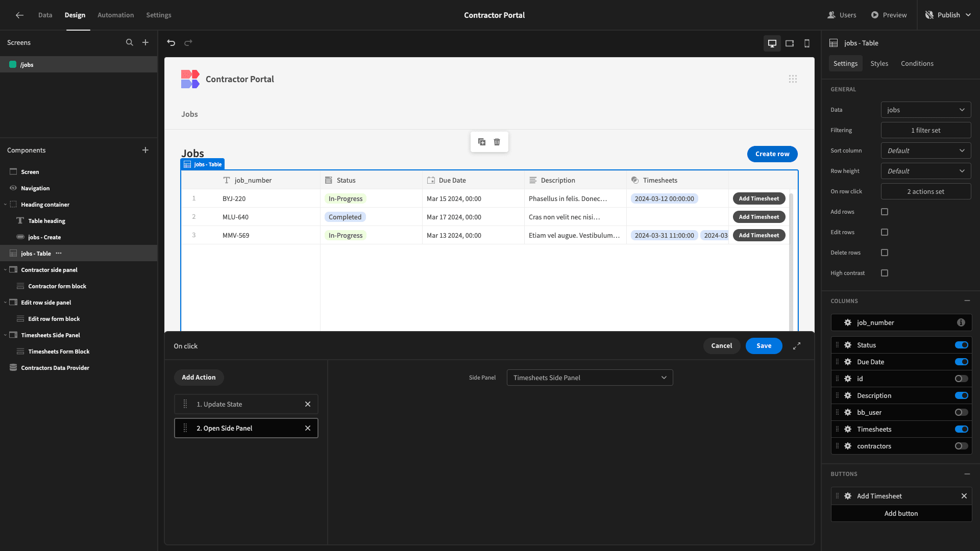Screen dimensions: 980x551
Task: Save the On click actions
Action: pos(764,346)
